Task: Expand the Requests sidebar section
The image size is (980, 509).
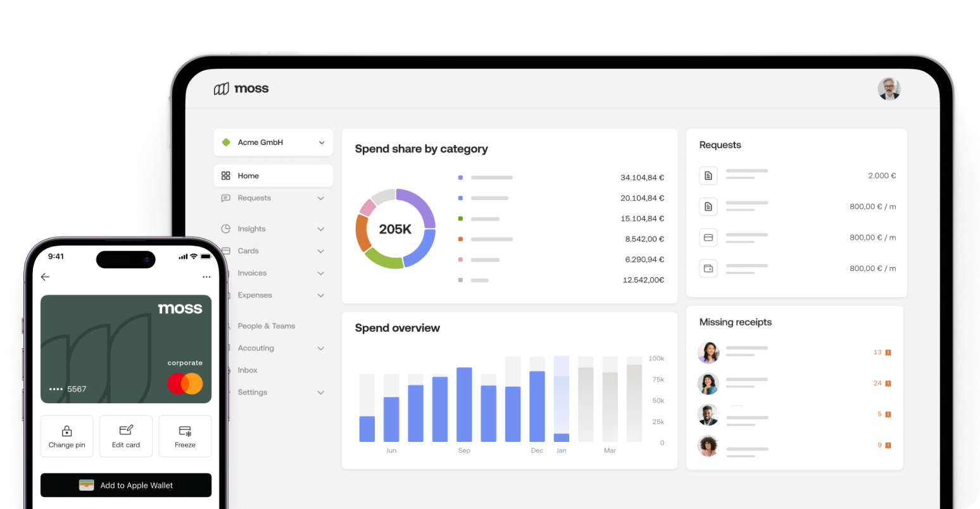Action: coord(320,198)
